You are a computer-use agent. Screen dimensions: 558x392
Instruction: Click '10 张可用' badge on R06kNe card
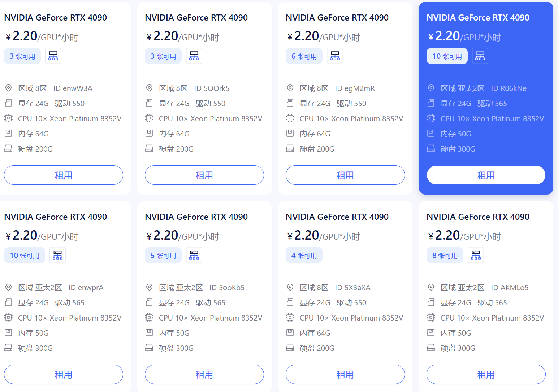coord(447,56)
